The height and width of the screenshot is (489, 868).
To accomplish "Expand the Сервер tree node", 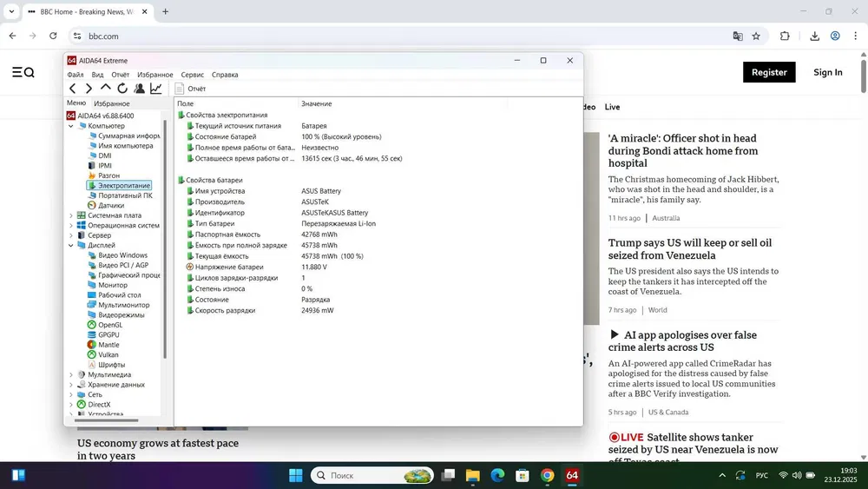I will [x=71, y=235].
